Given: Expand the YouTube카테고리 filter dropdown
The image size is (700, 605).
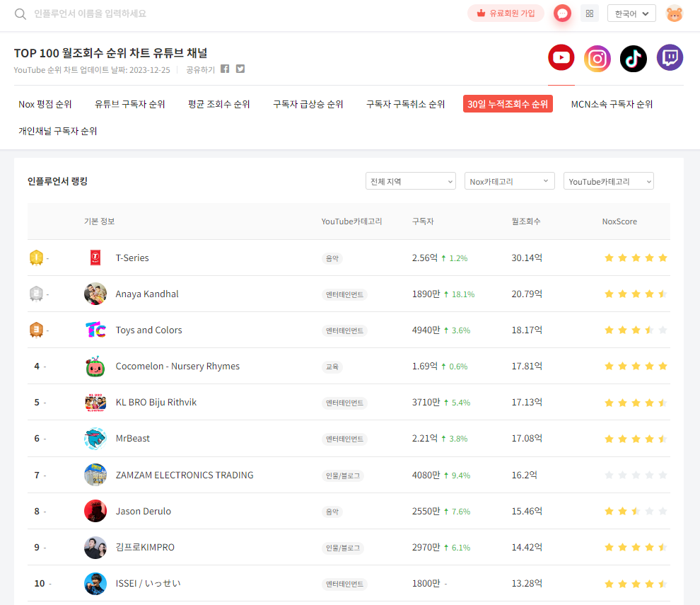Looking at the screenshot, I should point(609,181).
